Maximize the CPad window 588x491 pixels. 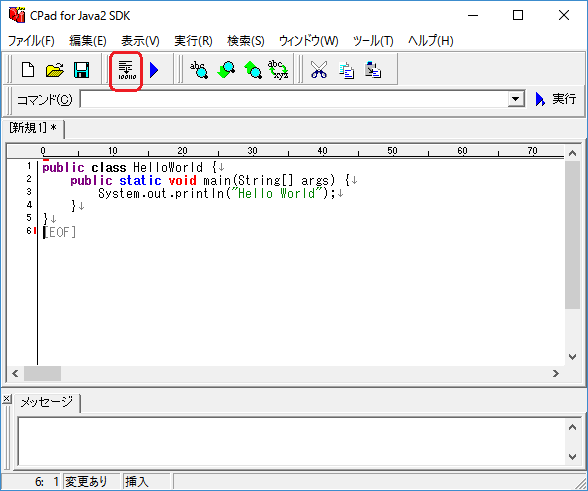[518, 15]
